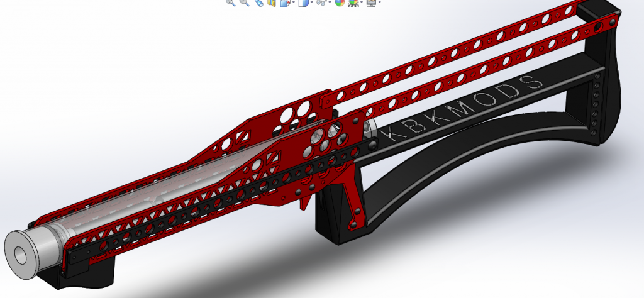Screen dimensions: 644x298
Task: Open Edit Appearance color ball
Action: point(340,2)
